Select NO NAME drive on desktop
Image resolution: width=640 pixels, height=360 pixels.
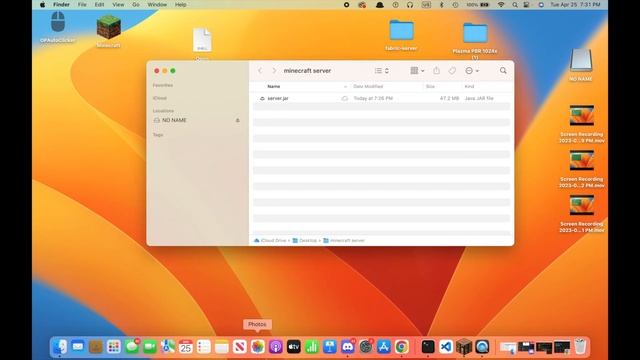[x=581, y=65]
